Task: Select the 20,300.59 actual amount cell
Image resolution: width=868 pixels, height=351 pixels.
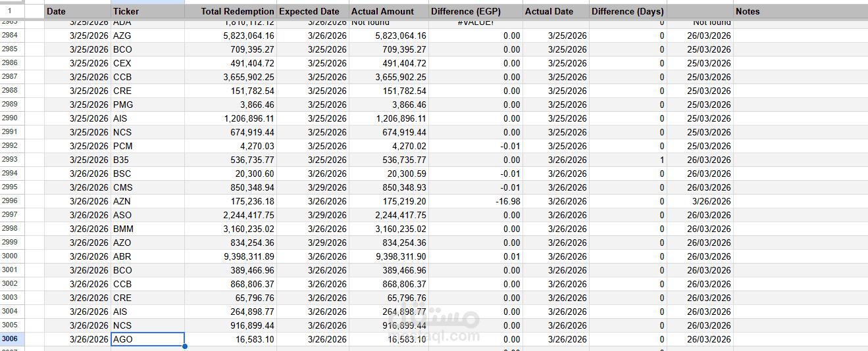Action: (x=389, y=174)
